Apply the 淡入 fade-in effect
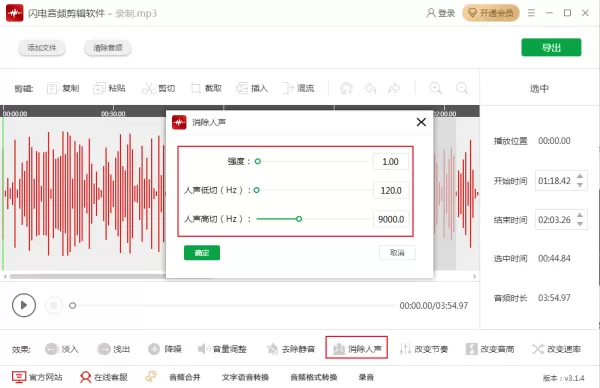This screenshot has height=388, width=600. pyautogui.click(x=62, y=349)
